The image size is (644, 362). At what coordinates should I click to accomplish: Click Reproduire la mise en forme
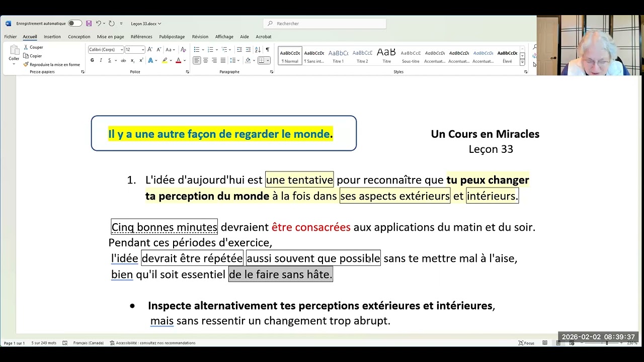[51, 64]
